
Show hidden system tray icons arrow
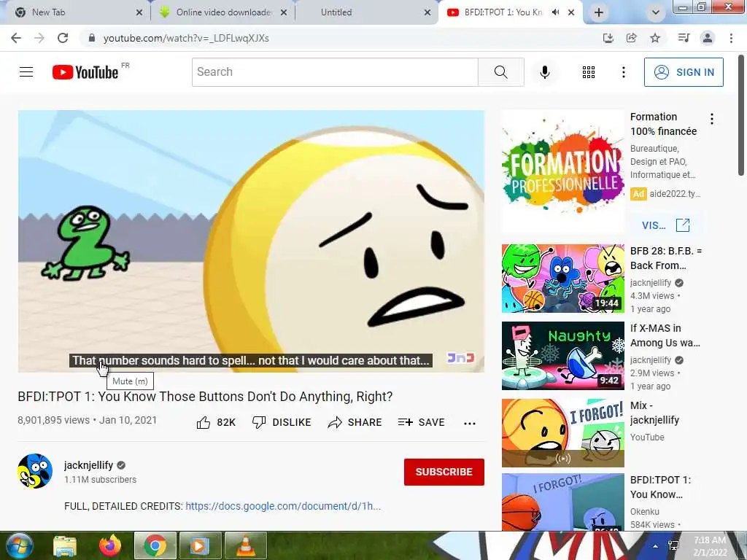coord(656,546)
